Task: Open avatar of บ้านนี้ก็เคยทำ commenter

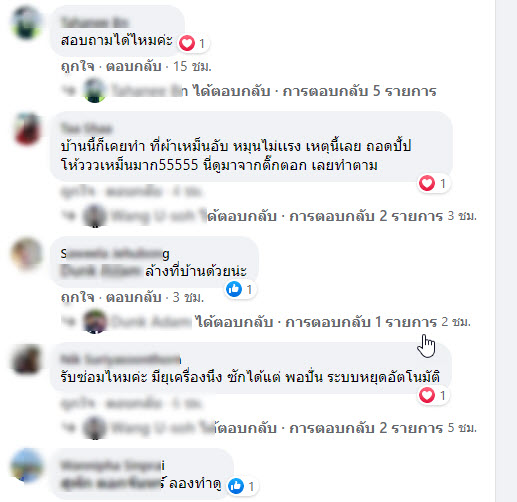Action: click(x=26, y=129)
